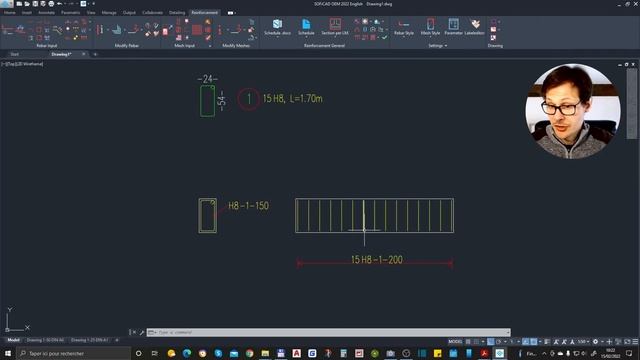Screen dimensions: 640x360
Task: Click the Google Chrome icon in the taskbar
Action: click(249, 353)
